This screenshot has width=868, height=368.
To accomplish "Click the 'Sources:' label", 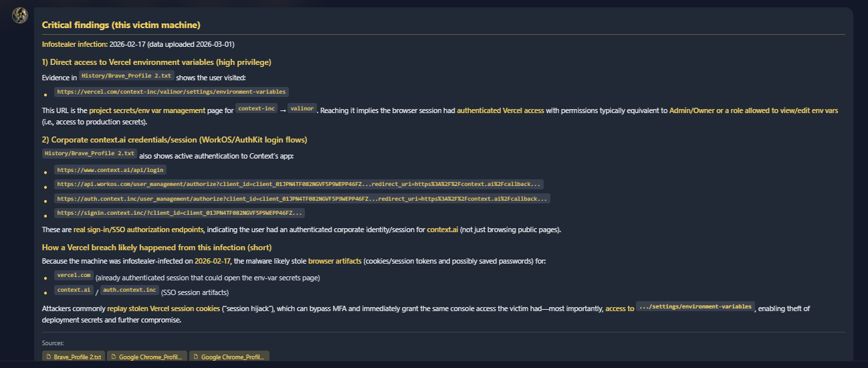I will [x=53, y=343].
